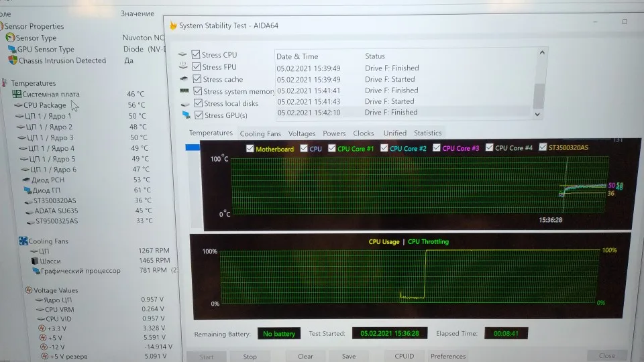Click the Графический процессор fan icon

36,271
